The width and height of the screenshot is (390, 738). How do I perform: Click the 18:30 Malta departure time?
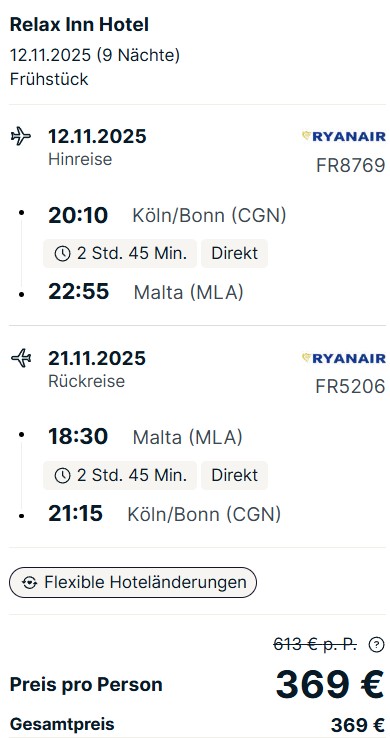[x=78, y=437]
